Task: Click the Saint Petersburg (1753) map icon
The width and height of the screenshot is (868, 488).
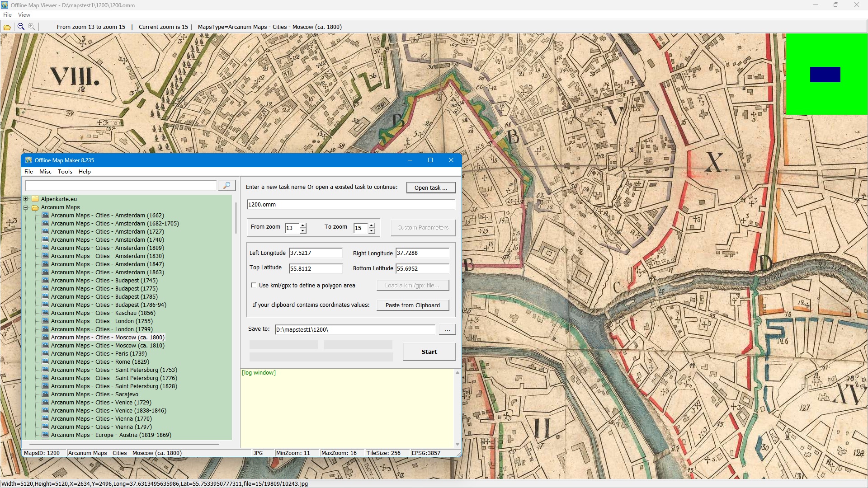Action: [x=45, y=370]
